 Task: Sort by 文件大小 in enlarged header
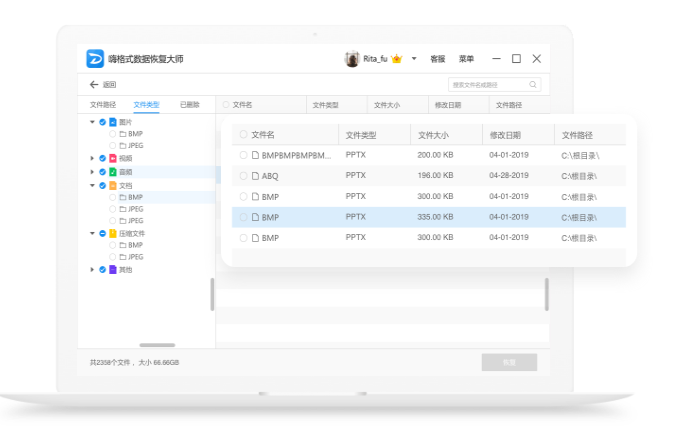[x=433, y=135]
